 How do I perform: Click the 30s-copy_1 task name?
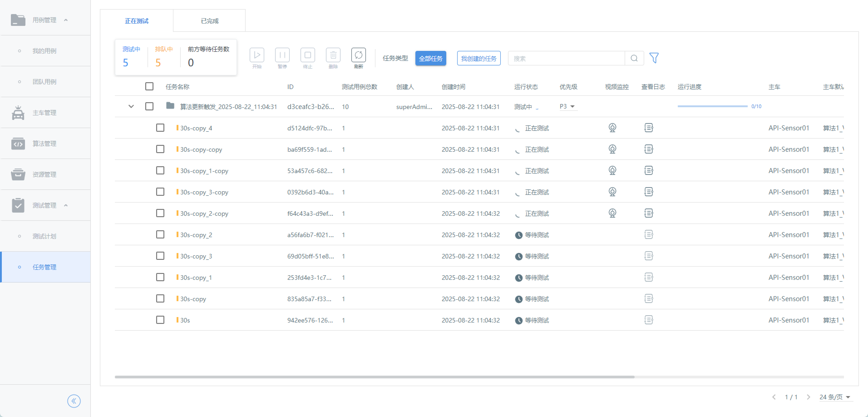coord(196,278)
